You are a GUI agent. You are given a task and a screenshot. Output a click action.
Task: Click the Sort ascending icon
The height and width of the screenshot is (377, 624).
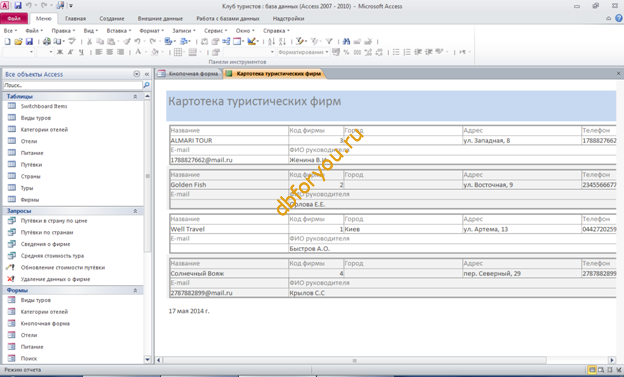271,41
